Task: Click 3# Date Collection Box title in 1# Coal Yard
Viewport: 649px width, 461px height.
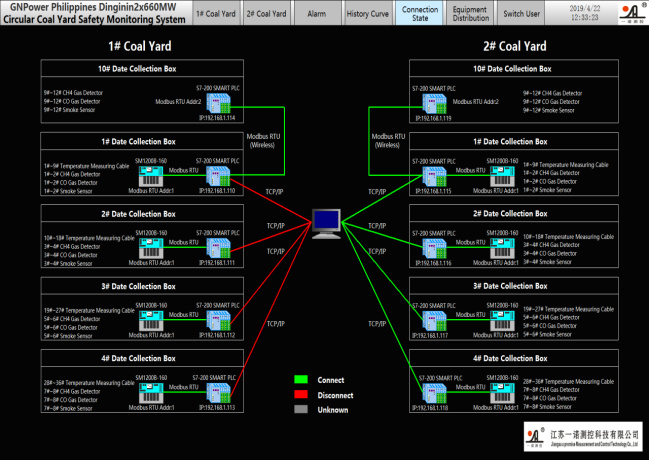Action: click(x=138, y=286)
